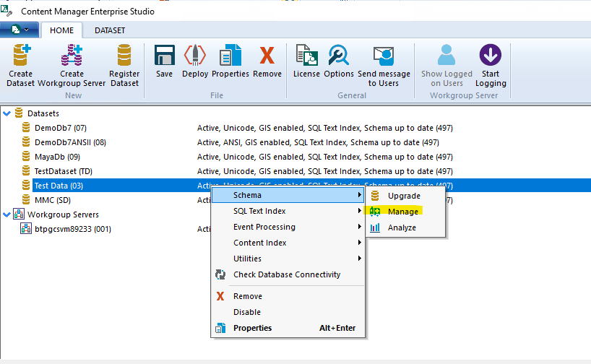Click the red X Remove menu icon
This screenshot has height=364, width=591.
220,296
